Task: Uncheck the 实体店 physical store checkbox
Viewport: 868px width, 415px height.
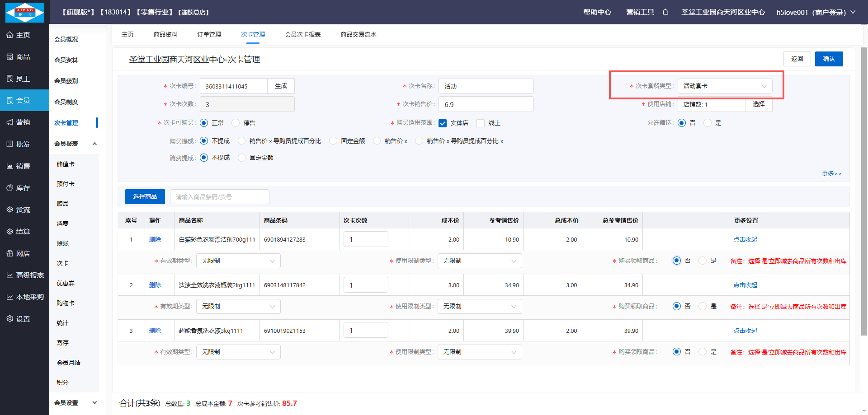Action: 443,123
